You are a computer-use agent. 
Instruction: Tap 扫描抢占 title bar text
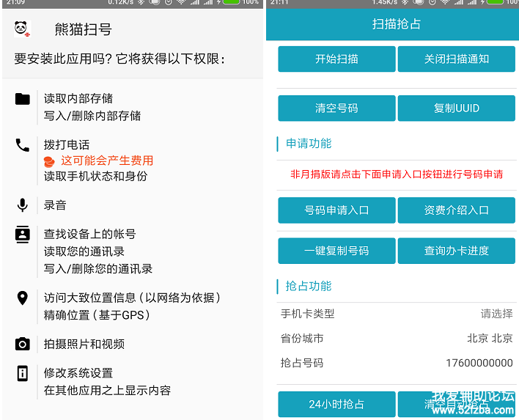[x=397, y=24]
